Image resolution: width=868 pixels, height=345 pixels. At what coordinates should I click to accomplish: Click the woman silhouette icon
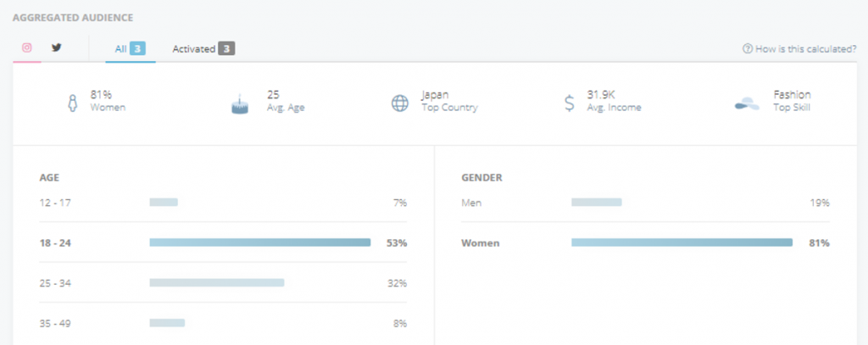click(73, 103)
